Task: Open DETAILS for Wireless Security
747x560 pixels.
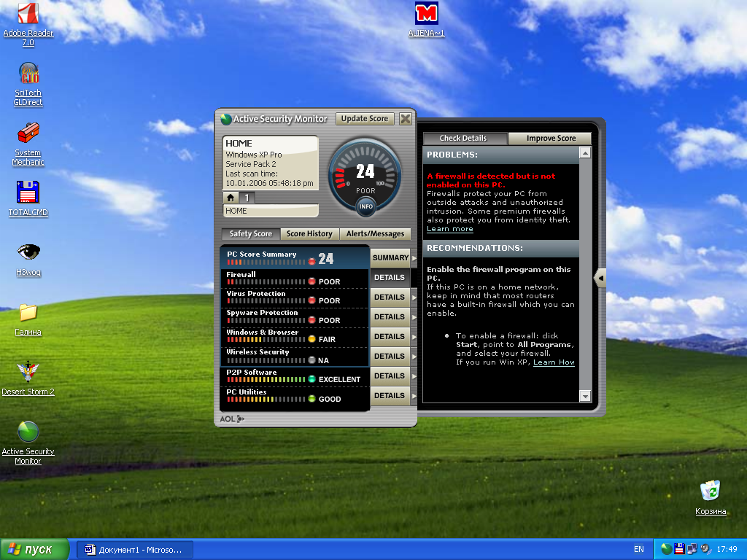Action: [390, 356]
